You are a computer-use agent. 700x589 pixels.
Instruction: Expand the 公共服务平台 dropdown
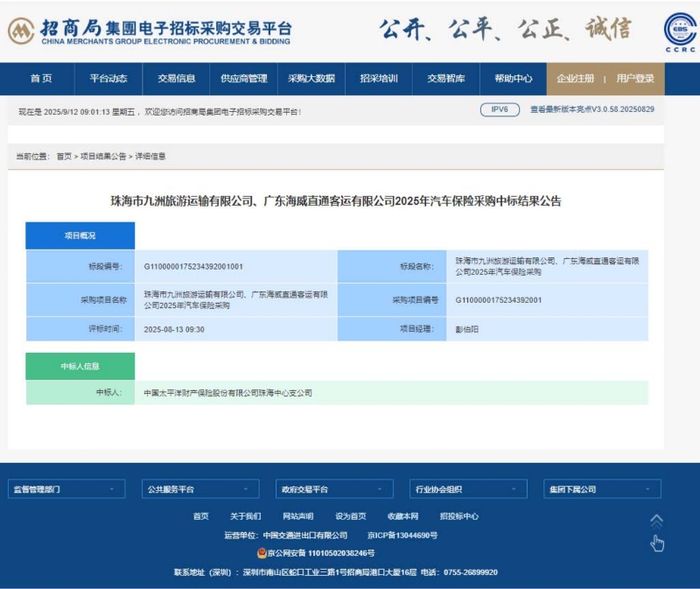pyautogui.click(x=199, y=488)
